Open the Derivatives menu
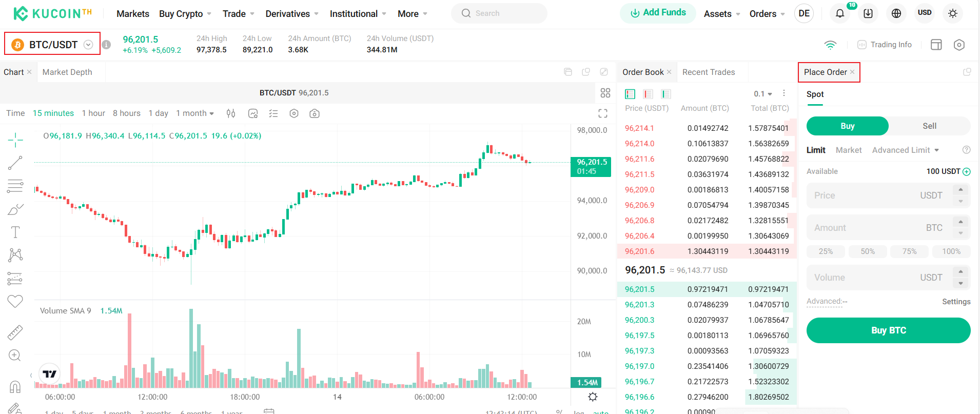 coord(288,14)
